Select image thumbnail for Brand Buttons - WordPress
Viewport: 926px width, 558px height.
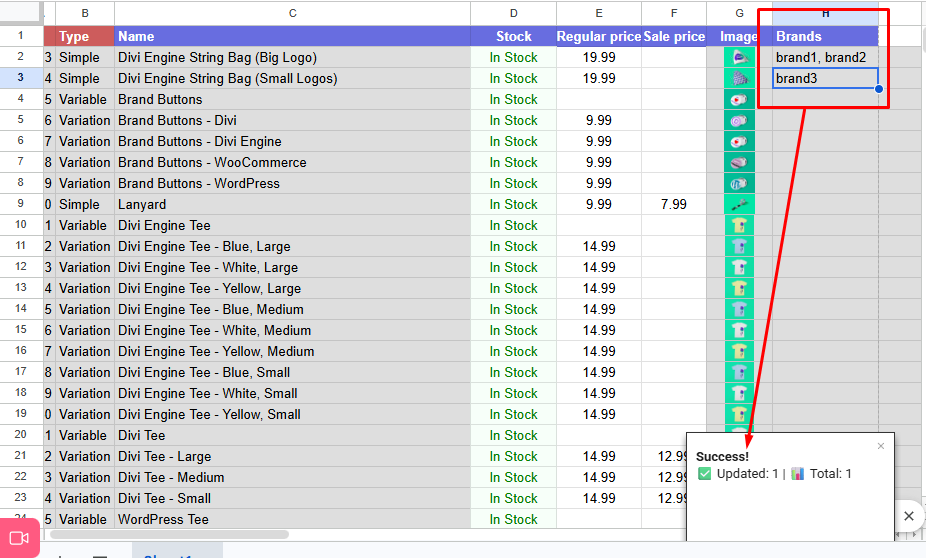point(739,184)
